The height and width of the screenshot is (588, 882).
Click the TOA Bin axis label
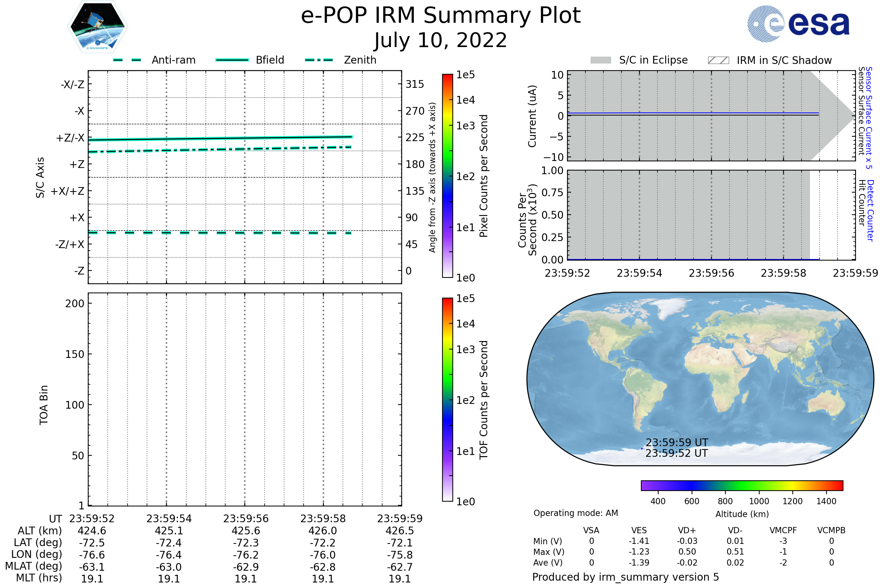44,405
